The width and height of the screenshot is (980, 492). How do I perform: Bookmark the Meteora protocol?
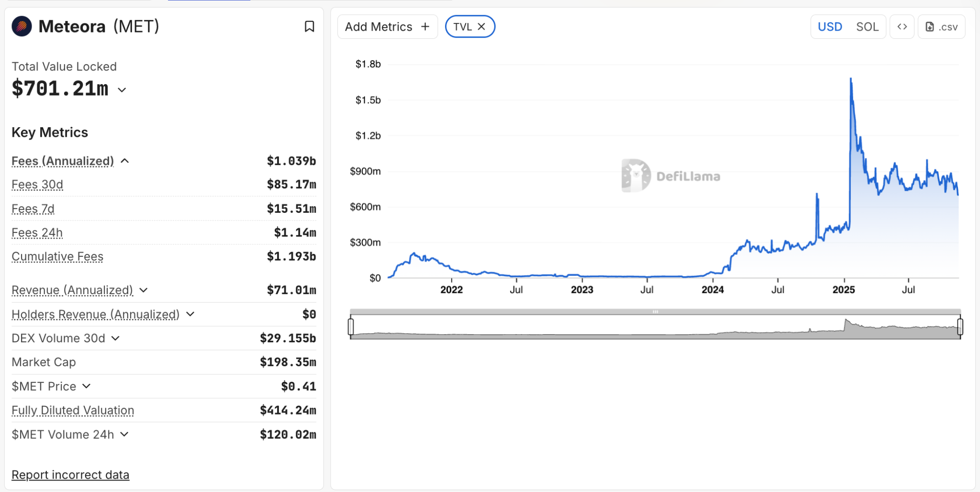pyautogui.click(x=309, y=27)
